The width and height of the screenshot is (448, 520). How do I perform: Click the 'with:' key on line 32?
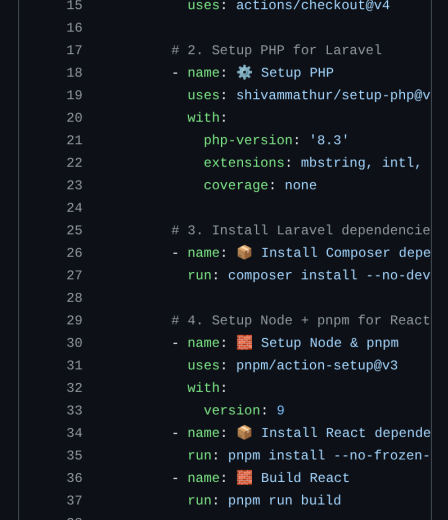tap(207, 388)
